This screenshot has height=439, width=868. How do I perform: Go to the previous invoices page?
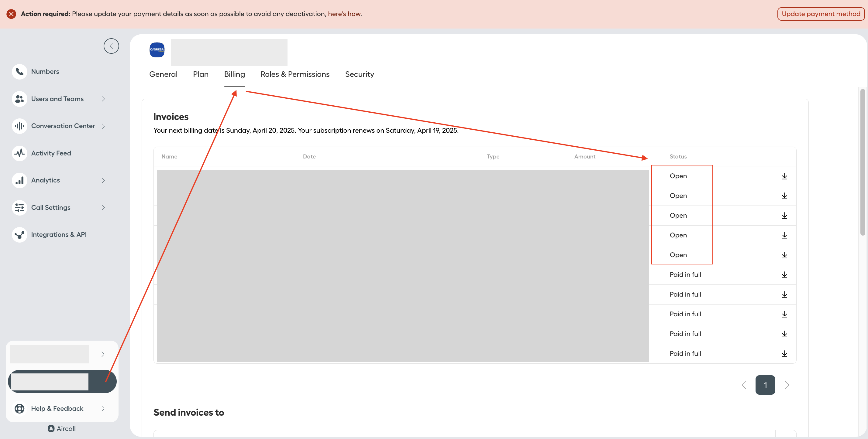744,385
